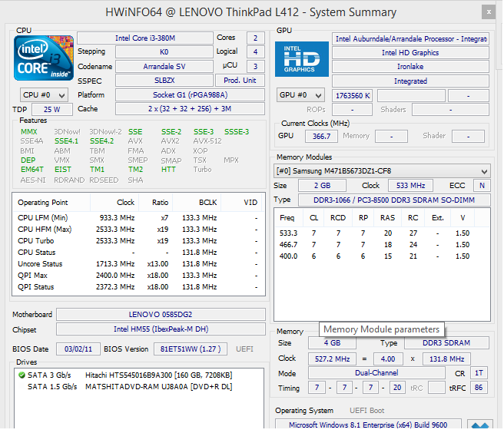Click the Ironlake GPU codename field
504x433 pixels.
point(410,67)
